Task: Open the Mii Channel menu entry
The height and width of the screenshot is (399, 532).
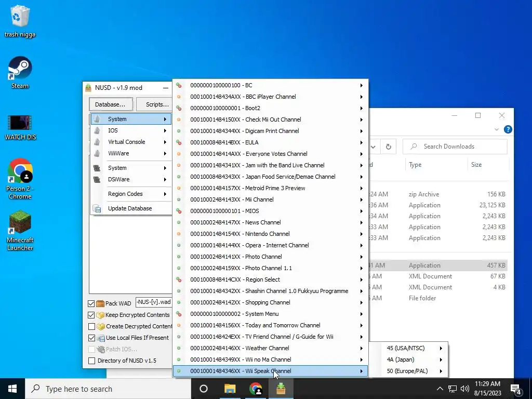Action: (x=270, y=199)
